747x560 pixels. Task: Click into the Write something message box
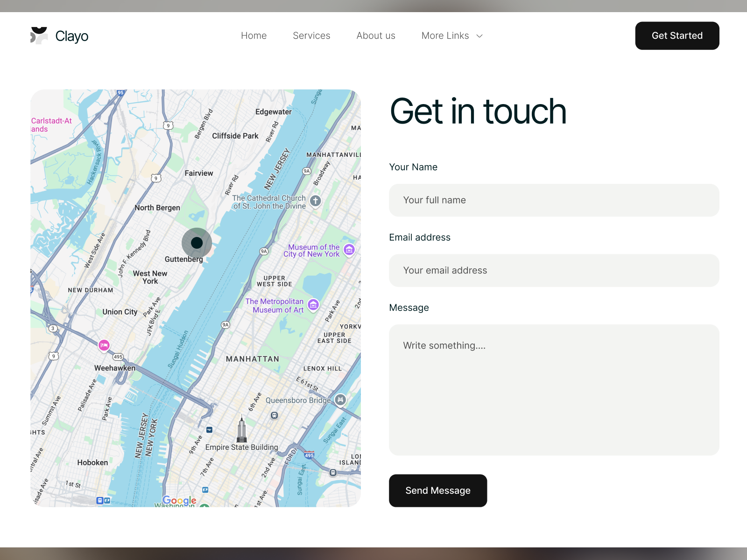tap(554, 390)
